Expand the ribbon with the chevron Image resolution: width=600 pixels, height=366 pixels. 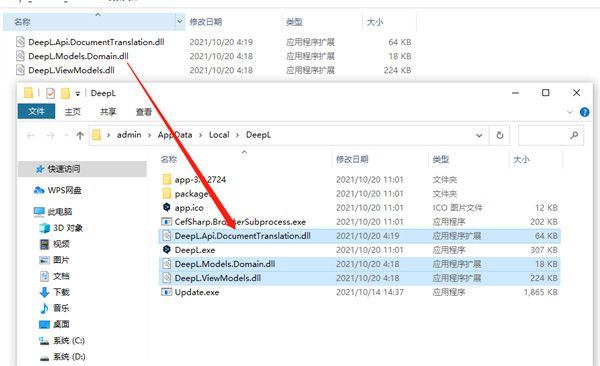(570, 112)
